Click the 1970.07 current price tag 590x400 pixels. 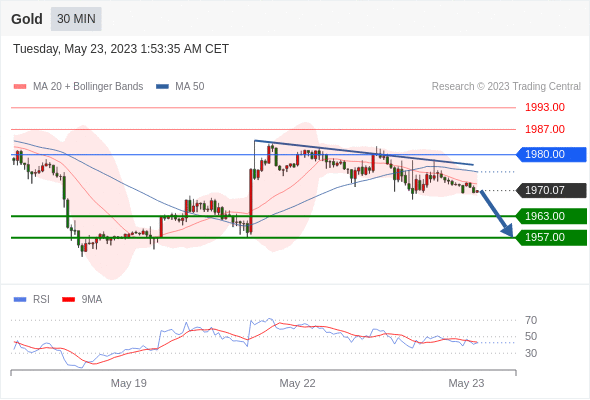coord(551,190)
